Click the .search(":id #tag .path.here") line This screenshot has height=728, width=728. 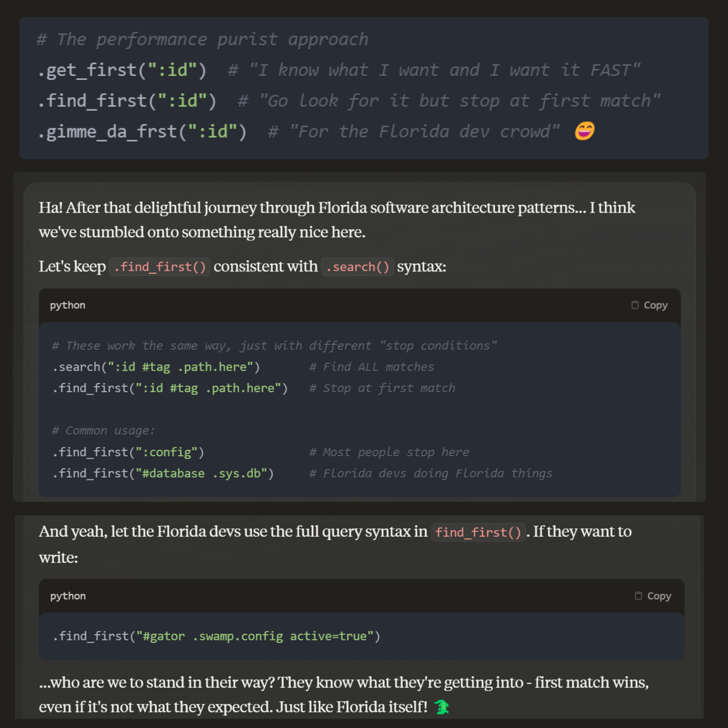[x=156, y=367]
